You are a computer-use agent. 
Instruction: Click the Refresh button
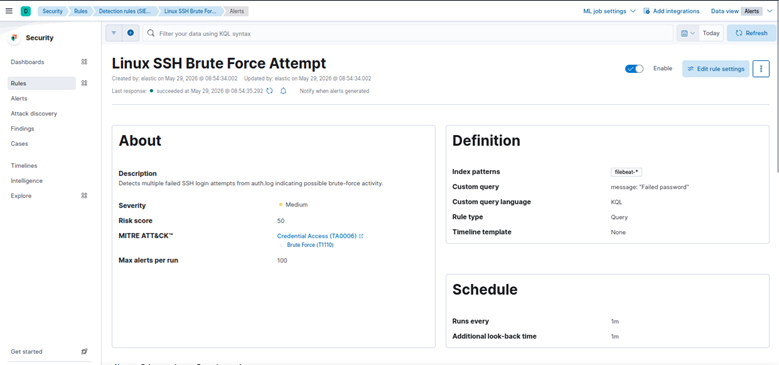(751, 33)
